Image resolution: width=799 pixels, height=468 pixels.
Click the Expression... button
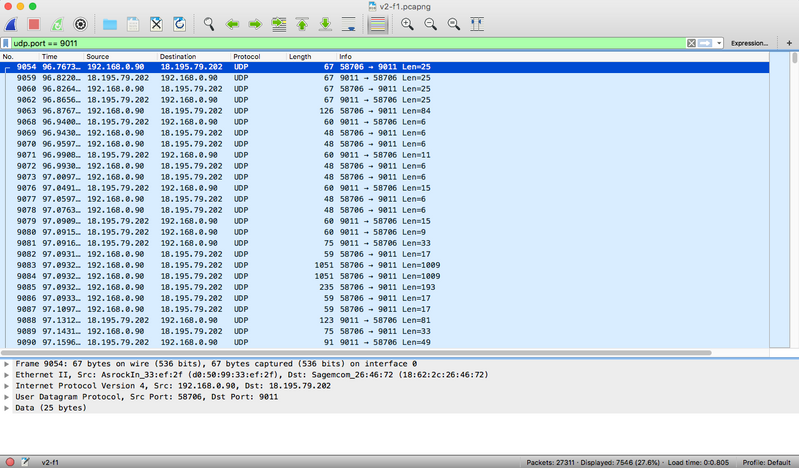(749, 43)
